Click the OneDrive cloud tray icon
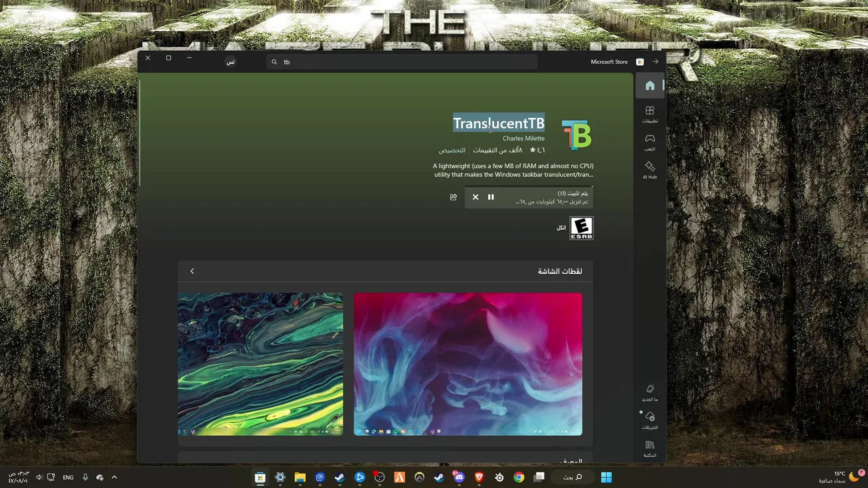 [100, 477]
